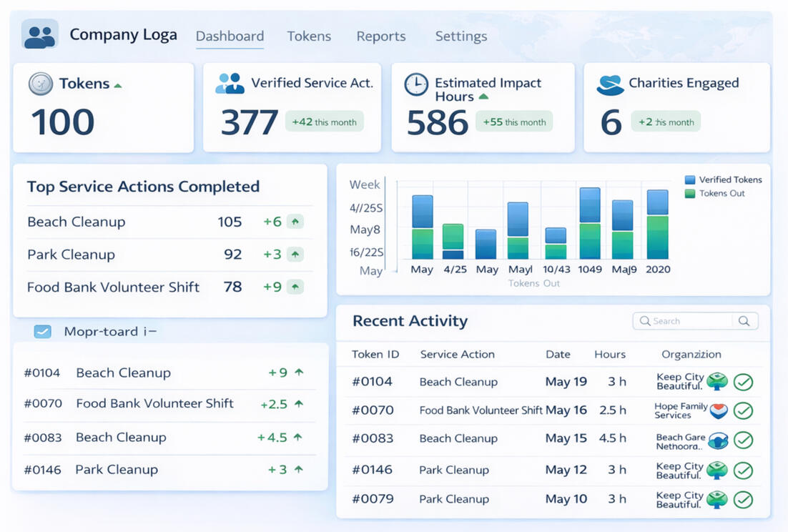Toggle the checkbox beside Mopr-toard heading

[x=43, y=331]
